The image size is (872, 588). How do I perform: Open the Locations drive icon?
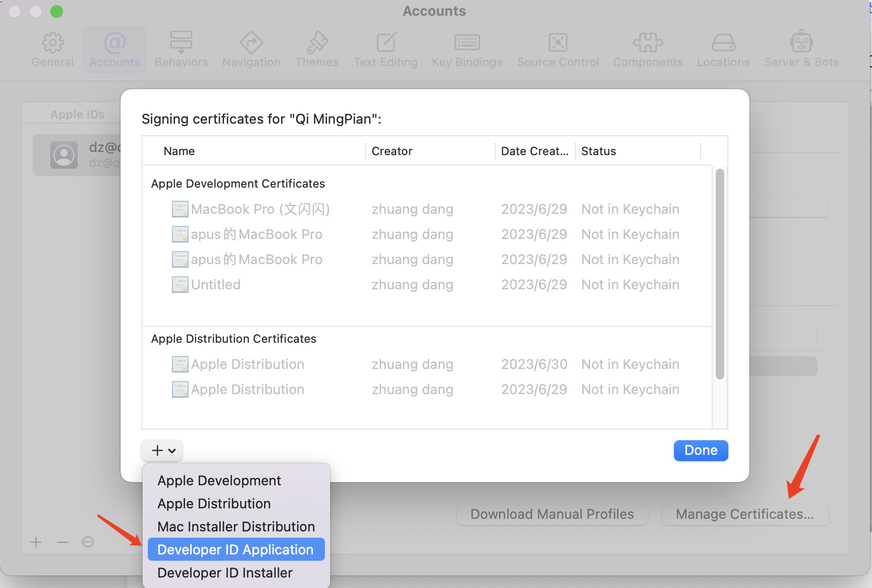(x=724, y=42)
